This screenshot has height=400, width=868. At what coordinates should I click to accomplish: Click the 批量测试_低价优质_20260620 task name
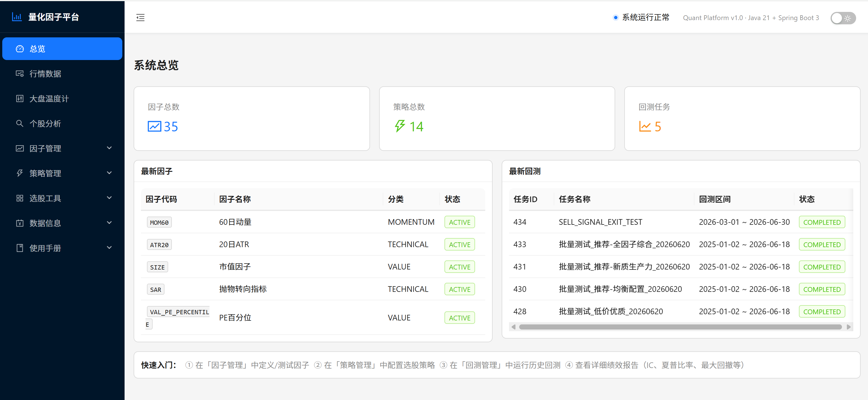pyautogui.click(x=611, y=311)
